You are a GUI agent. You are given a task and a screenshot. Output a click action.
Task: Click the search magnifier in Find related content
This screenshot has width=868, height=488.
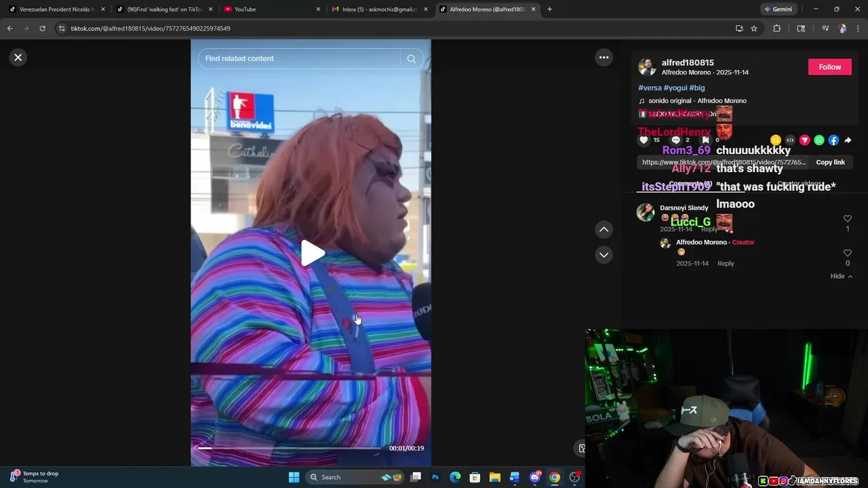(411, 59)
